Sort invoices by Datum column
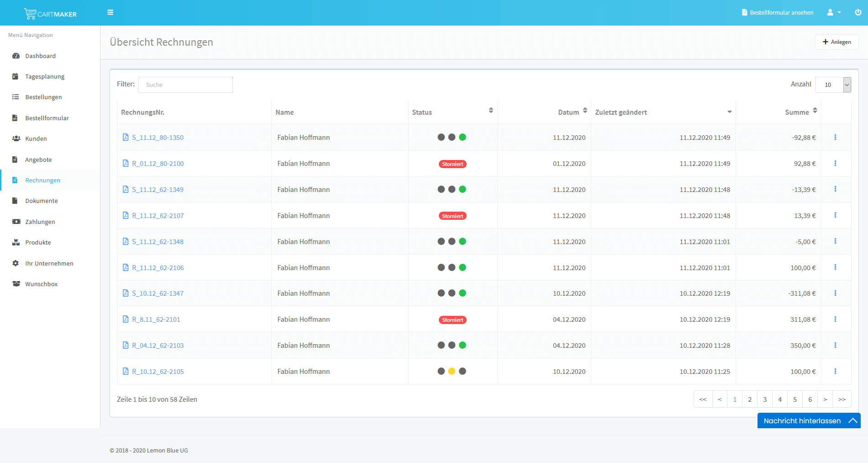868x463 pixels. point(585,111)
